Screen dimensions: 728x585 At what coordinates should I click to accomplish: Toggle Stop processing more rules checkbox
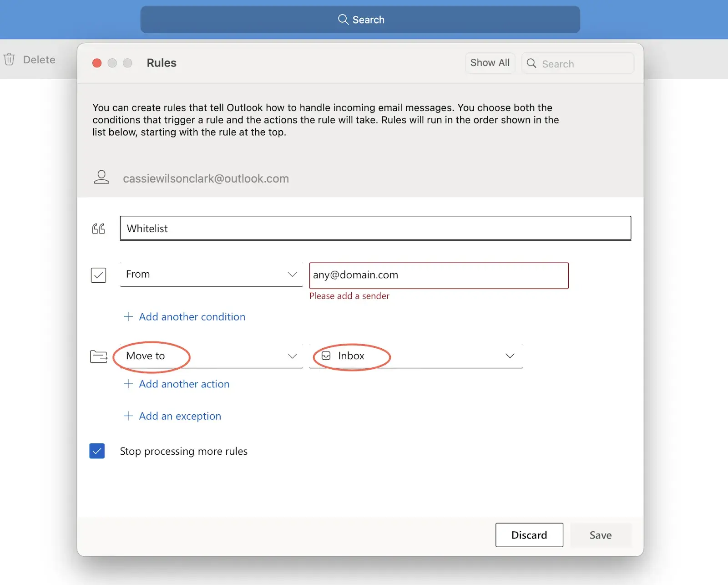click(x=97, y=451)
